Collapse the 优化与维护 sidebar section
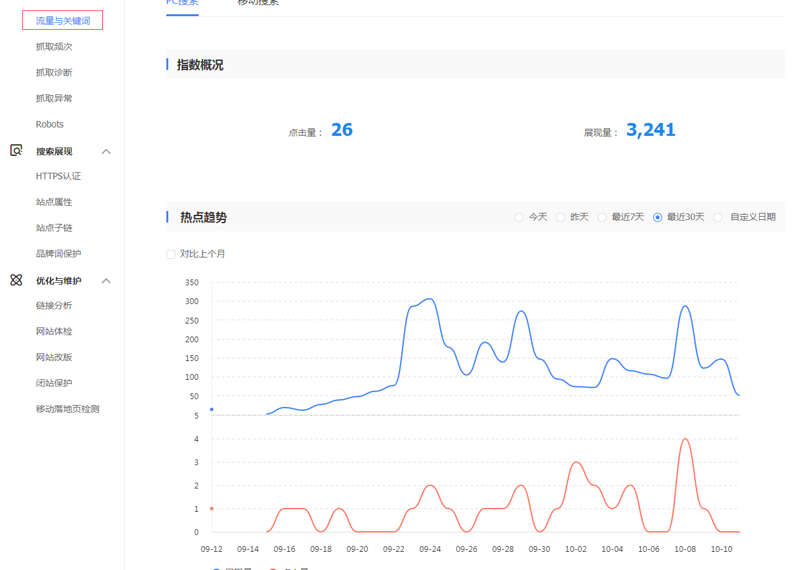Image resolution: width=800 pixels, height=570 pixels. click(106, 281)
